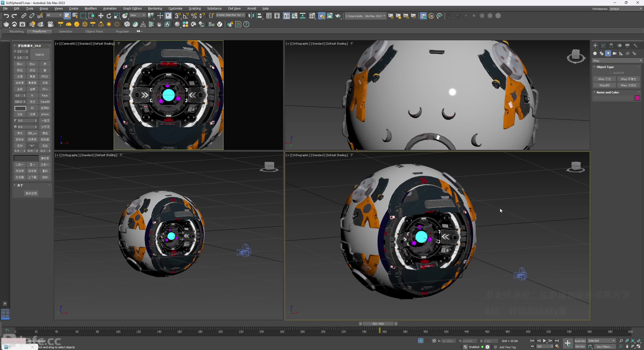
Task: Collapse the Object Type rollout
Action: coord(605,67)
